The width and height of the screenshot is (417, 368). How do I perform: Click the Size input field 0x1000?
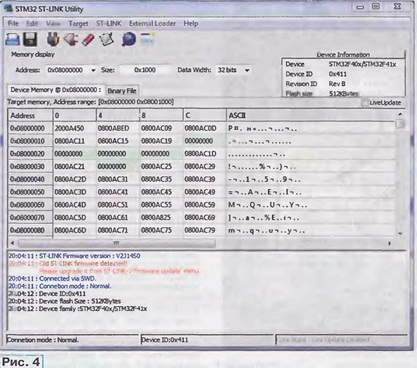(145, 70)
